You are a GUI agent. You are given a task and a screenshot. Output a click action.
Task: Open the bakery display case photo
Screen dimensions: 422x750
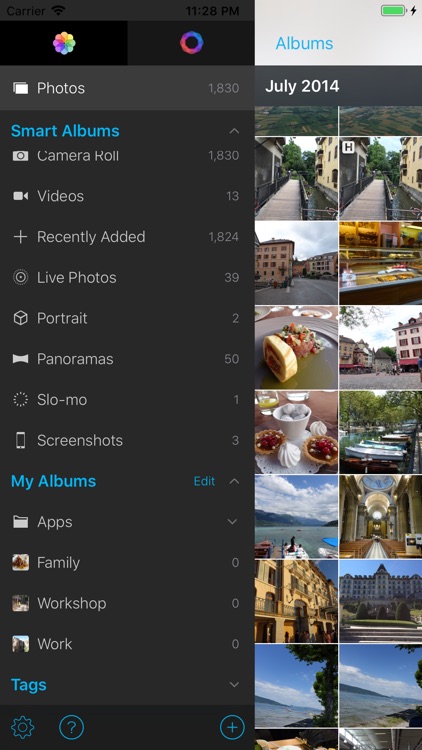pyautogui.click(x=381, y=263)
